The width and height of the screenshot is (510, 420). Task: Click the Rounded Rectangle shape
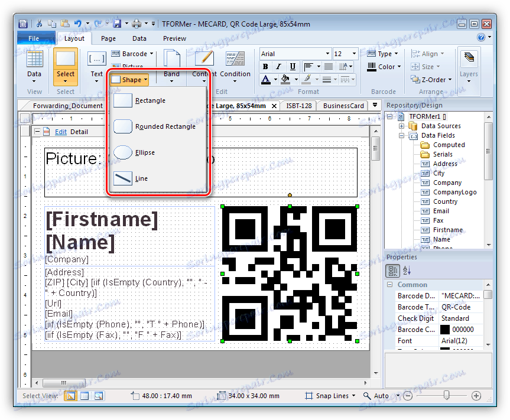click(x=165, y=126)
